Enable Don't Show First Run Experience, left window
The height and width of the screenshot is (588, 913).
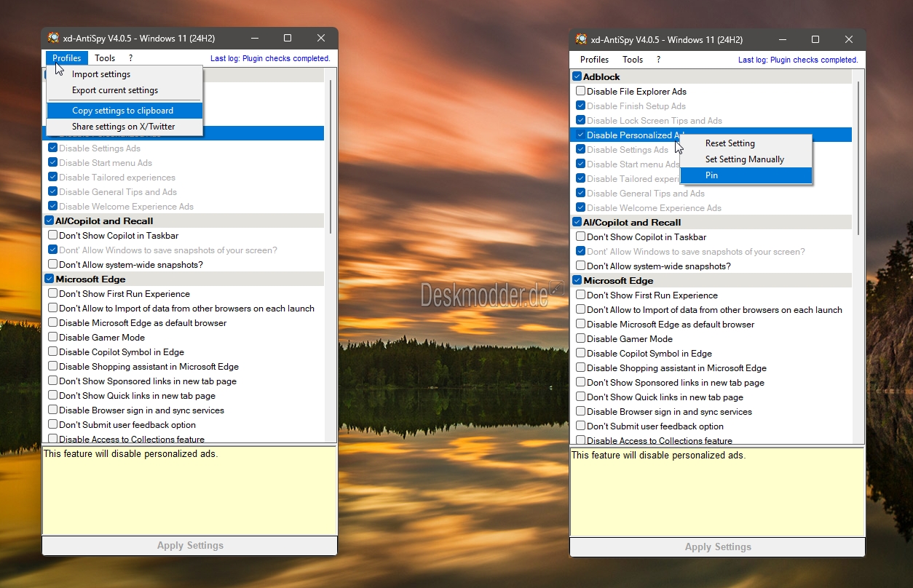tap(52, 294)
